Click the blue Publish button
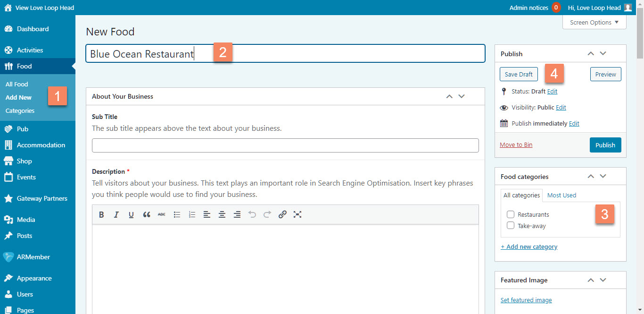Image resolution: width=644 pixels, height=314 pixels. (605, 145)
